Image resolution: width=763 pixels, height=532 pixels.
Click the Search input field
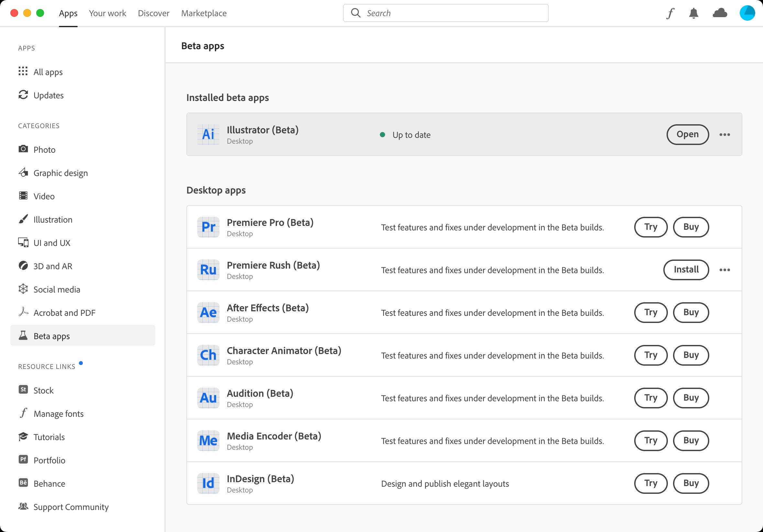(x=446, y=13)
